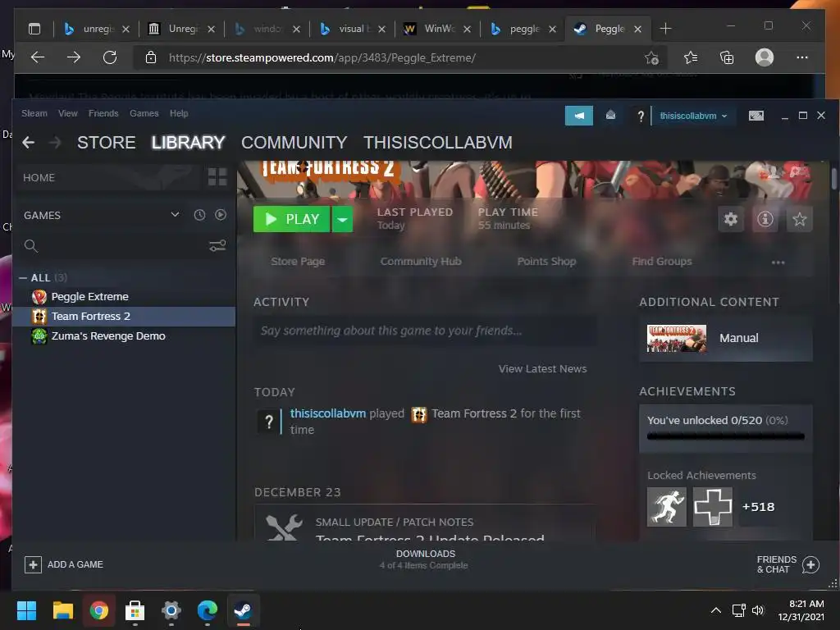Open the Friends menu
The width and height of the screenshot is (840, 630).
click(x=103, y=113)
